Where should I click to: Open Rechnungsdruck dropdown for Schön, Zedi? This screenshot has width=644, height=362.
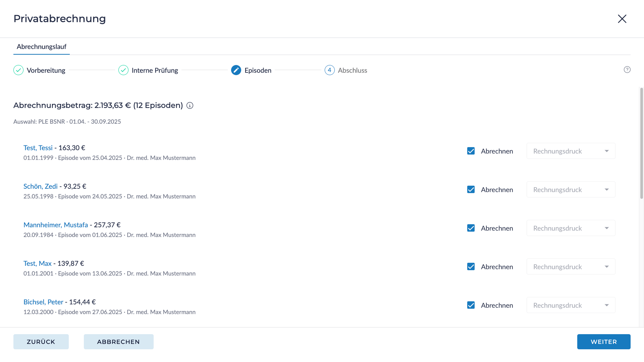(571, 189)
